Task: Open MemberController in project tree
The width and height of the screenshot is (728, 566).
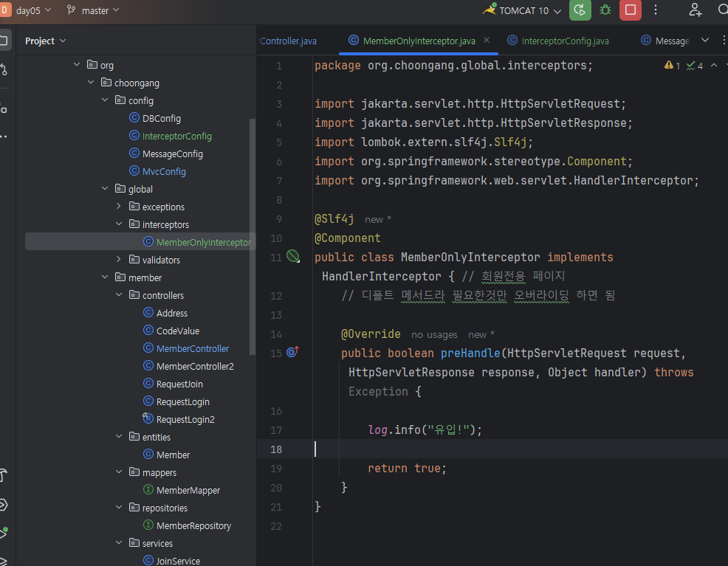Action: coord(186,348)
